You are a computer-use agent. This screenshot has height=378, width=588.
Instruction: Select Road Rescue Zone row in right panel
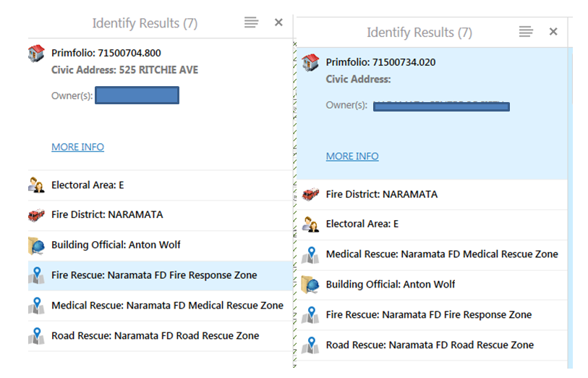[432, 345]
